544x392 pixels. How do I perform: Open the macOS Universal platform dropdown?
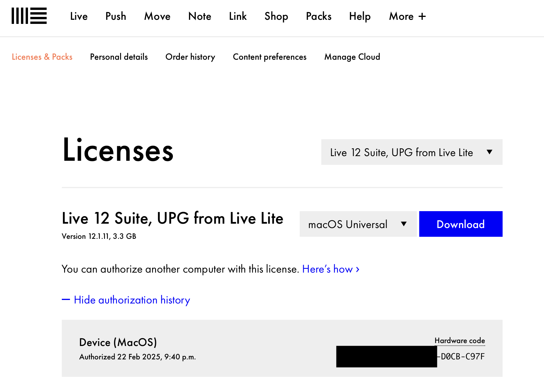pyautogui.click(x=358, y=224)
